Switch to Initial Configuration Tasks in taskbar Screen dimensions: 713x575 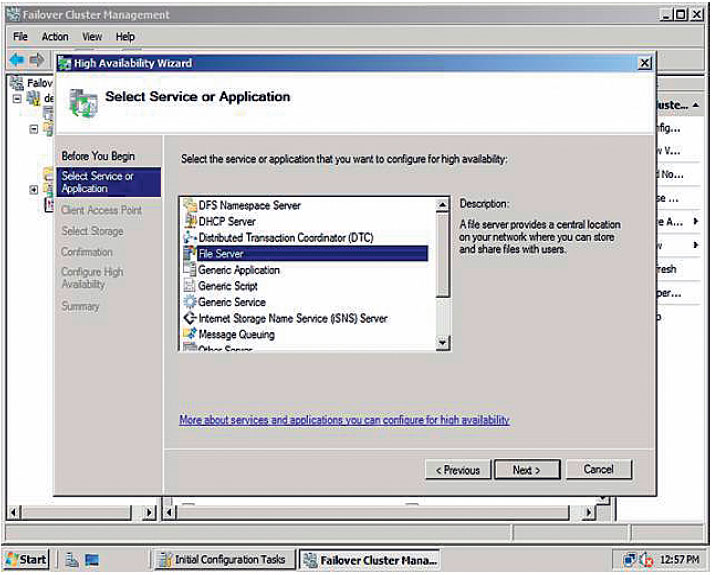(222, 560)
